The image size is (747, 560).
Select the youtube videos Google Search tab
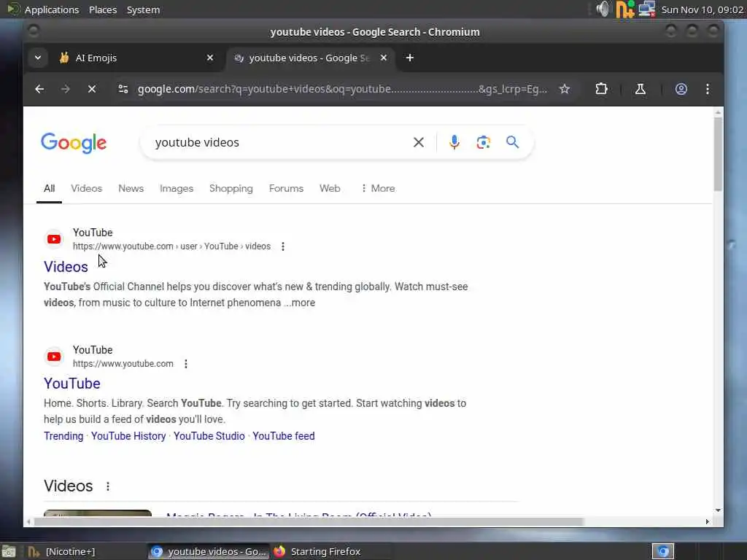click(309, 58)
